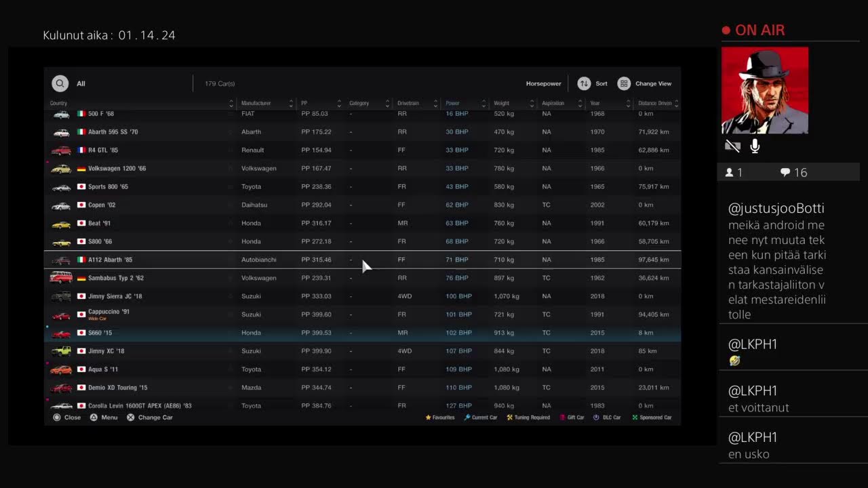Choose Change Car cross button icon

click(131, 418)
